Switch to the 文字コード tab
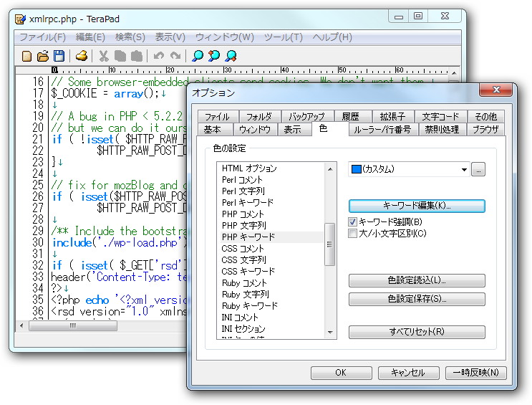The image size is (532, 405). pos(440,117)
